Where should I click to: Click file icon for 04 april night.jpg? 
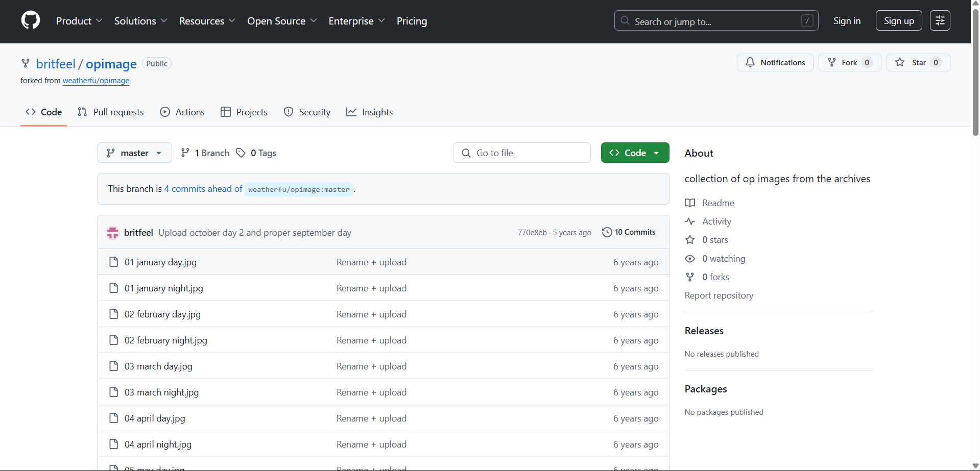click(x=114, y=444)
